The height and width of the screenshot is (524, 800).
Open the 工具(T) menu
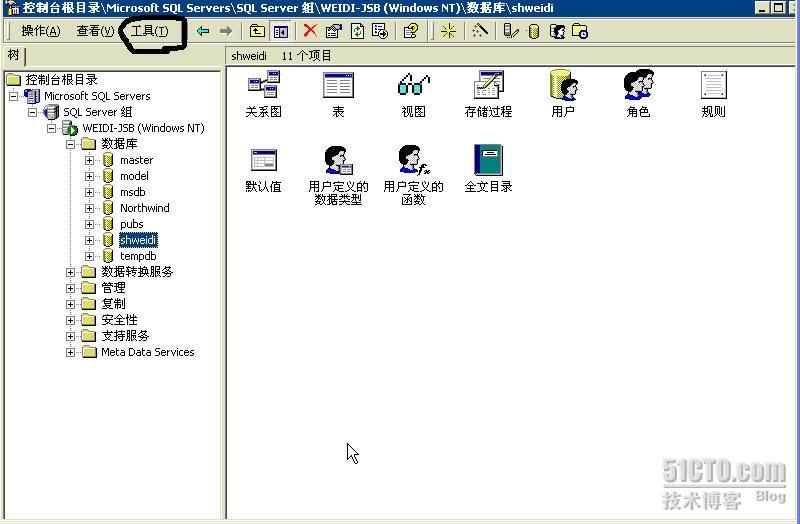pyautogui.click(x=149, y=31)
